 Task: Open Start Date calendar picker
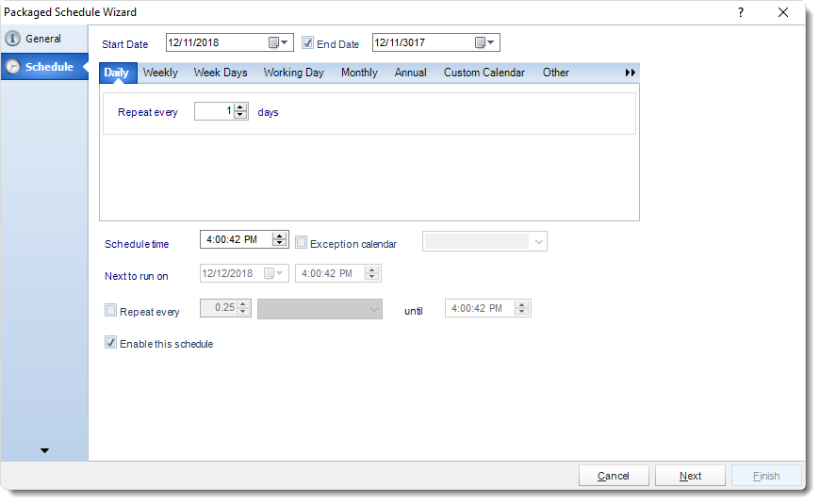278,42
